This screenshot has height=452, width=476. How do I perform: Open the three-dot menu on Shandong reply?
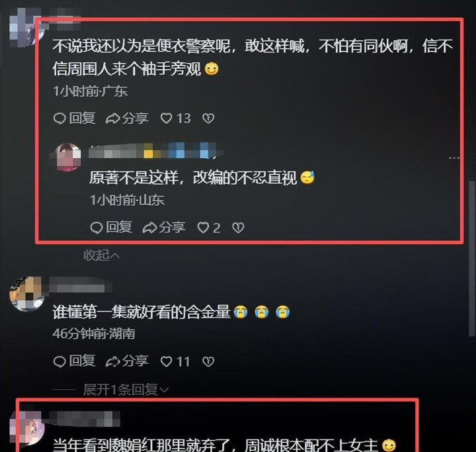point(454,158)
